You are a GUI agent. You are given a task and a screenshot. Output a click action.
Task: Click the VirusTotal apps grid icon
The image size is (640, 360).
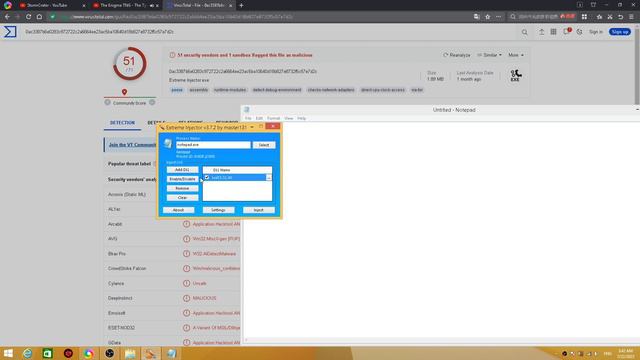[x=553, y=32]
